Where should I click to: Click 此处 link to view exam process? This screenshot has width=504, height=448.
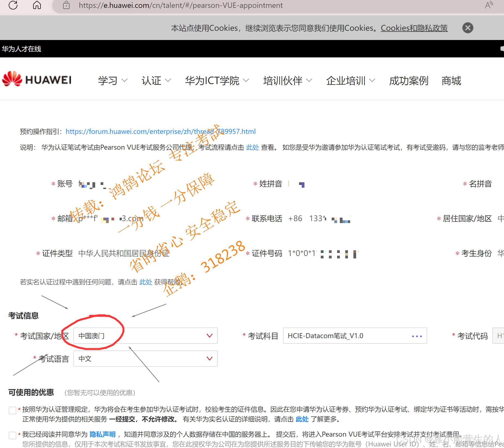click(x=253, y=147)
